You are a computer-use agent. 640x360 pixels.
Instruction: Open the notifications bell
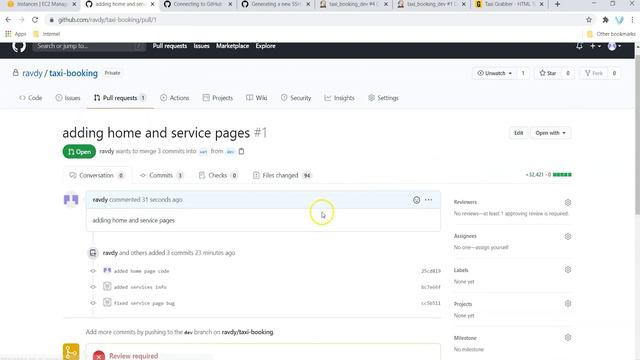579,46
